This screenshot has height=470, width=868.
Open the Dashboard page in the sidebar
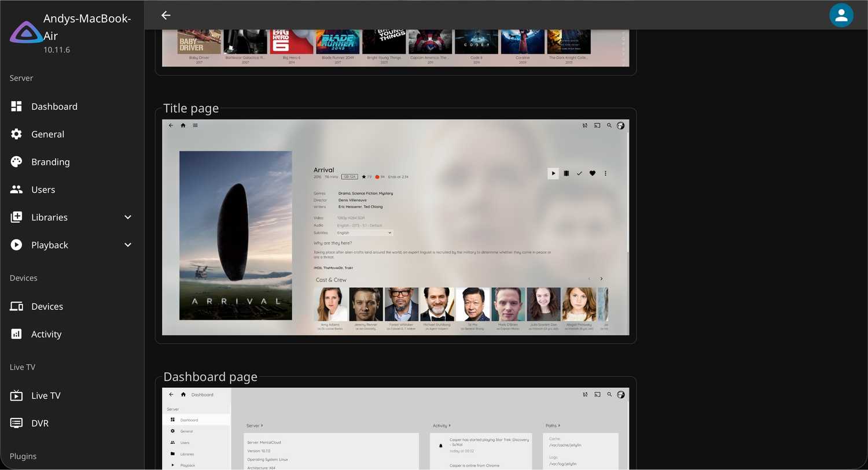coord(72,106)
